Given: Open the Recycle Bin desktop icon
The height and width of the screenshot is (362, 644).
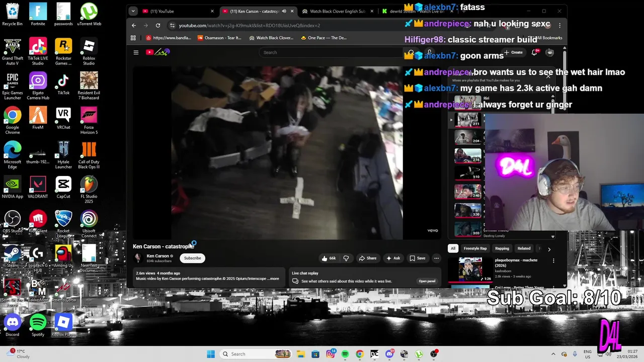Looking at the screenshot, I should 13,14.
